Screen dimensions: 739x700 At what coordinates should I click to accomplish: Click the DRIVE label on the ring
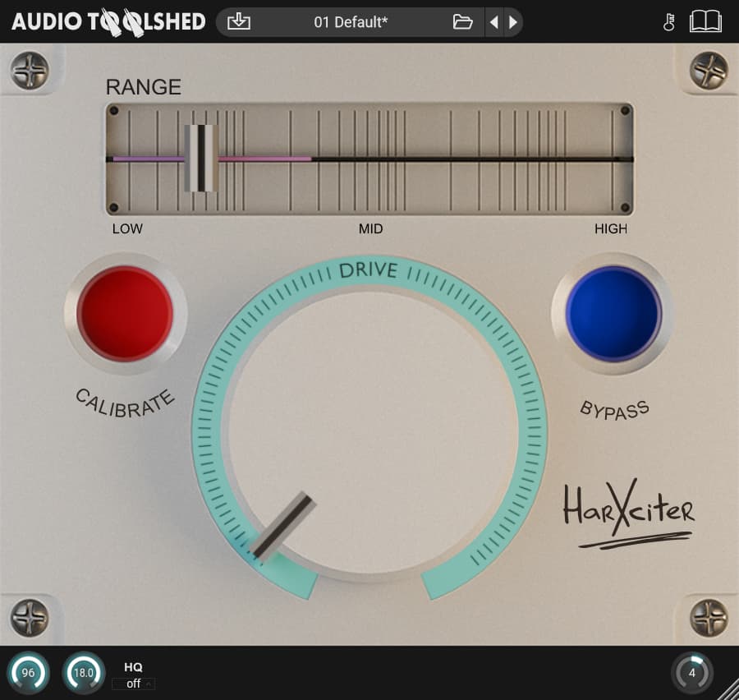369,269
